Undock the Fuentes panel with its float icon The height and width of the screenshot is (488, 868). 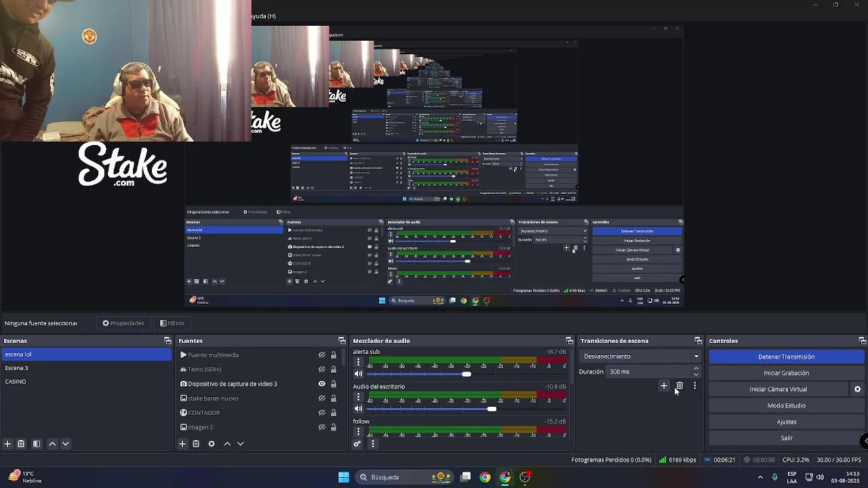[x=342, y=341]
